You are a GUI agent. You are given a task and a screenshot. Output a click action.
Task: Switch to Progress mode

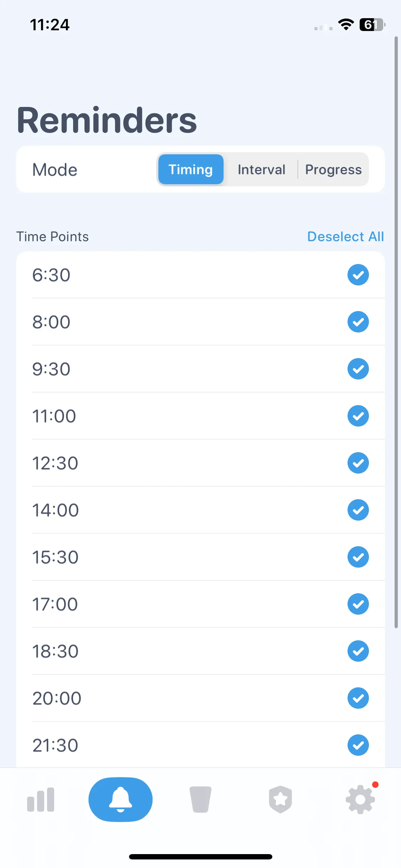point(333,169)
